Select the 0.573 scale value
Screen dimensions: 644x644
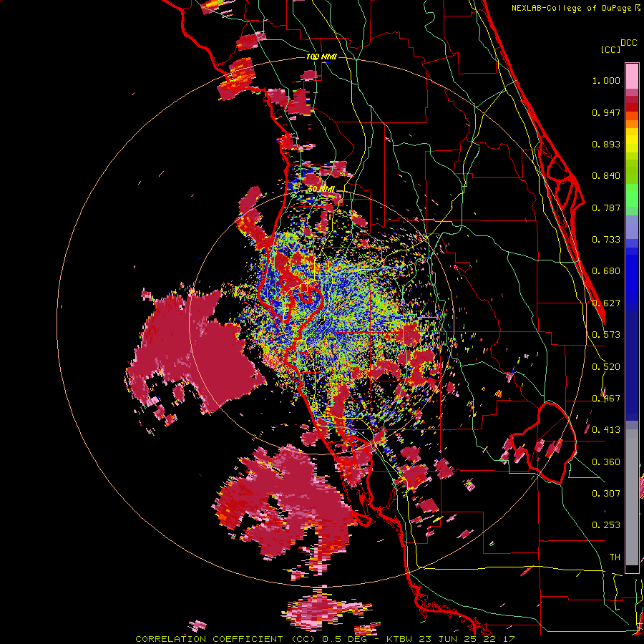click(606, 335)
